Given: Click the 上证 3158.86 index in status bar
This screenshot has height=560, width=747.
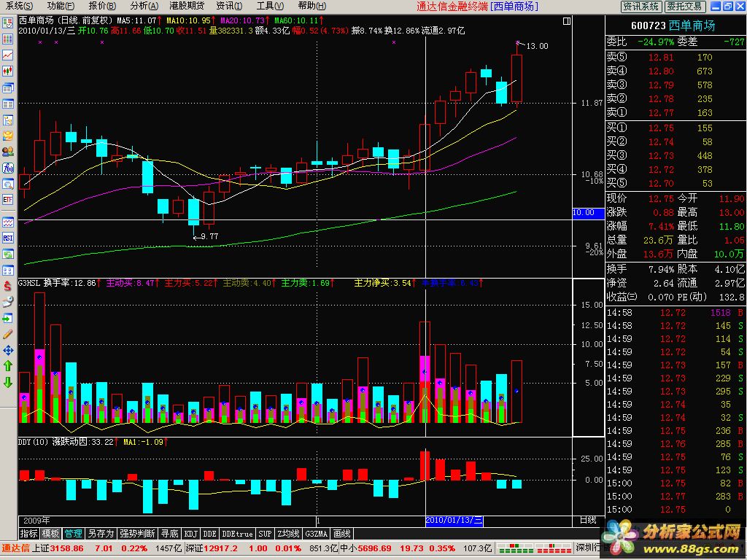Looking at the screenshot, I should pyautogui.click(x=57, y=548).
